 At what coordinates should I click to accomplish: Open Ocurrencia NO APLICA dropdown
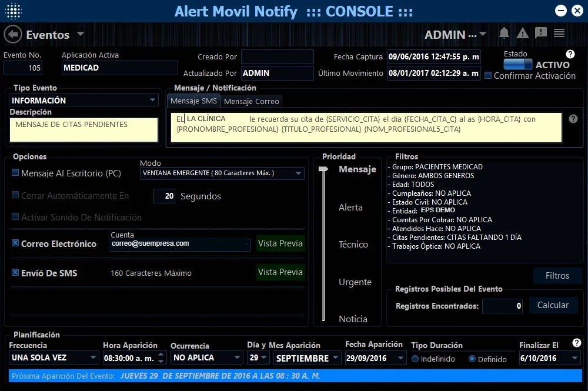click(x=237, y=357)
